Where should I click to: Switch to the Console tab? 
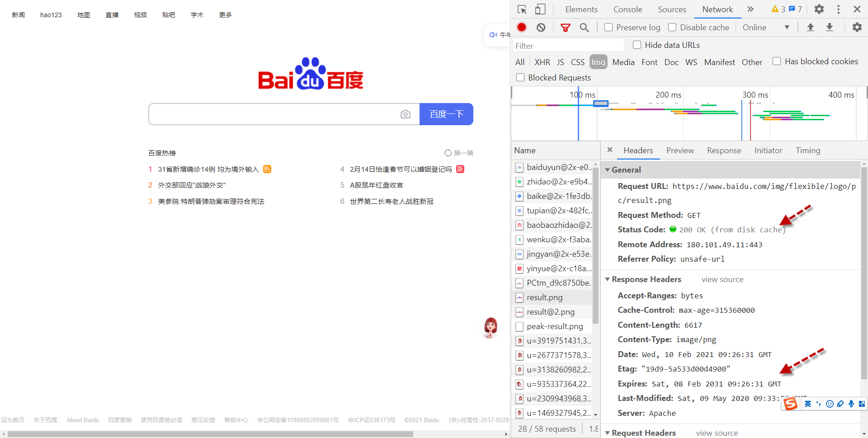click(627, 9)
